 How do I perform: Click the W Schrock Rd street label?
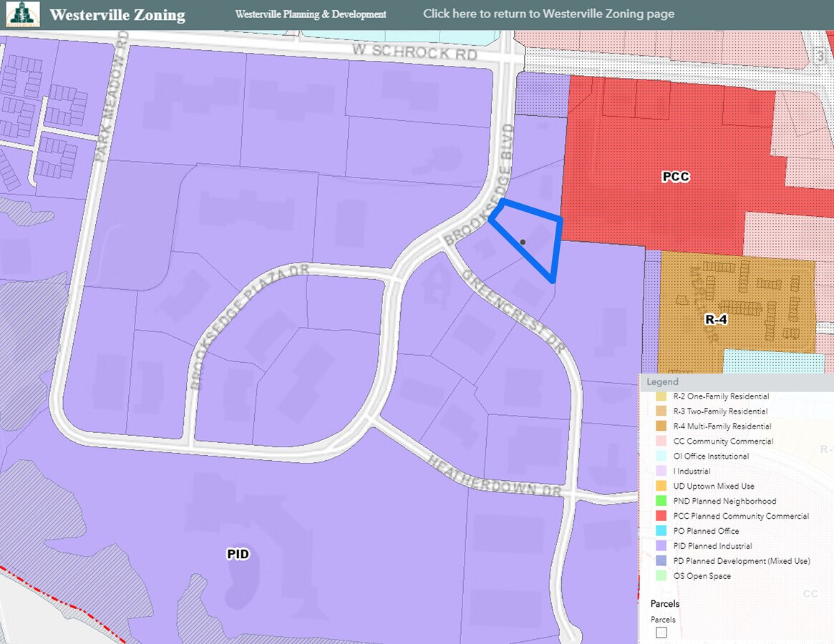[x=414, y=52]
